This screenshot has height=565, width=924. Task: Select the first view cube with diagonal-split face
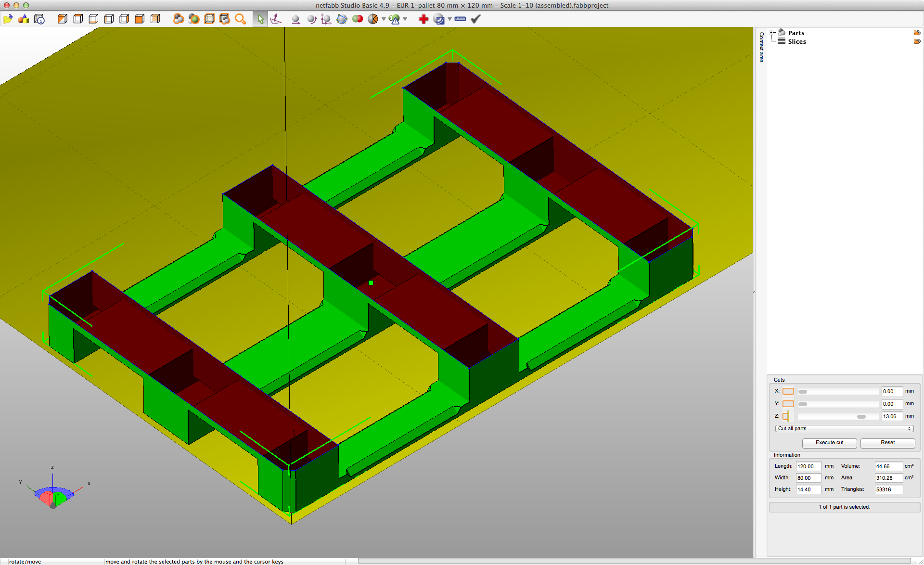click(x=62, y=19)
